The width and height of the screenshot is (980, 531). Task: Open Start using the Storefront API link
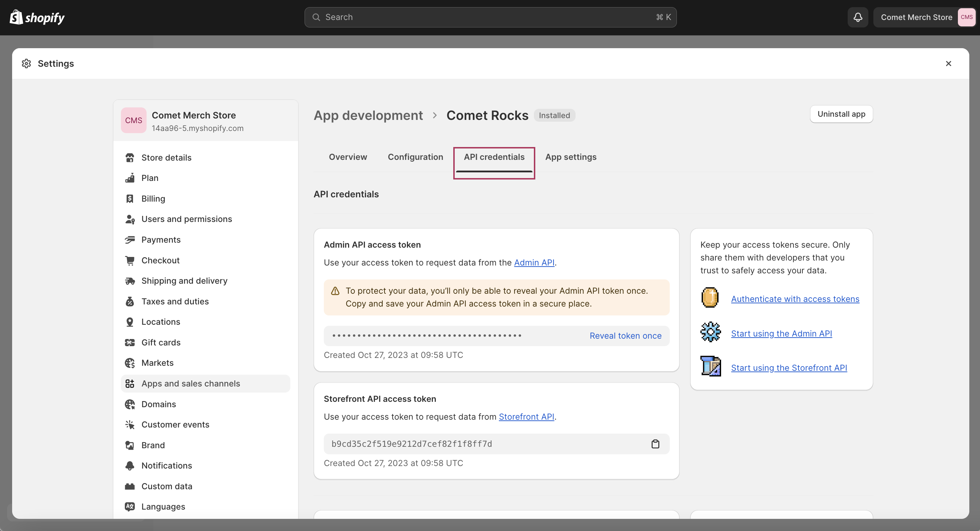tap(788, 368)
